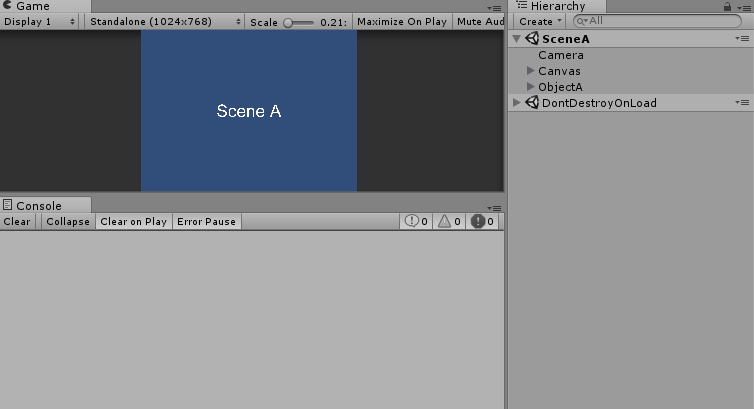Select the DontDestroyOnLoad scene row
The width and height of the screenshot is (754, 409).
[x=631, y=103]
